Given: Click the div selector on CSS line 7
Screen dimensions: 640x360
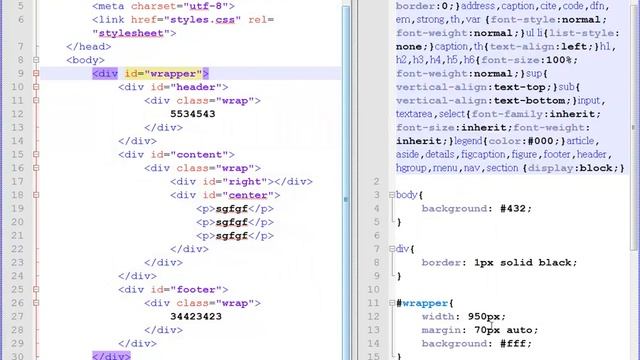Looking at the screenshot, I should tap(403, 249).
